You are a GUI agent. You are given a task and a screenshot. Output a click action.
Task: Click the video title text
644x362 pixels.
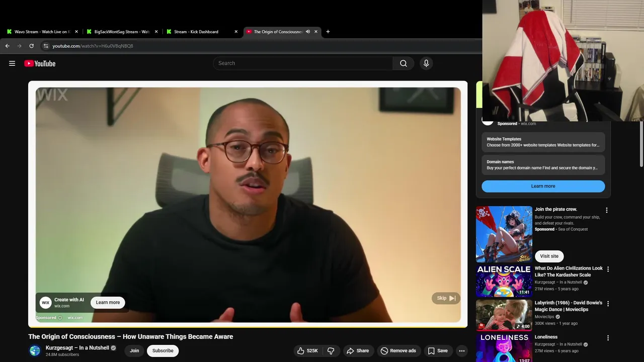130,336
